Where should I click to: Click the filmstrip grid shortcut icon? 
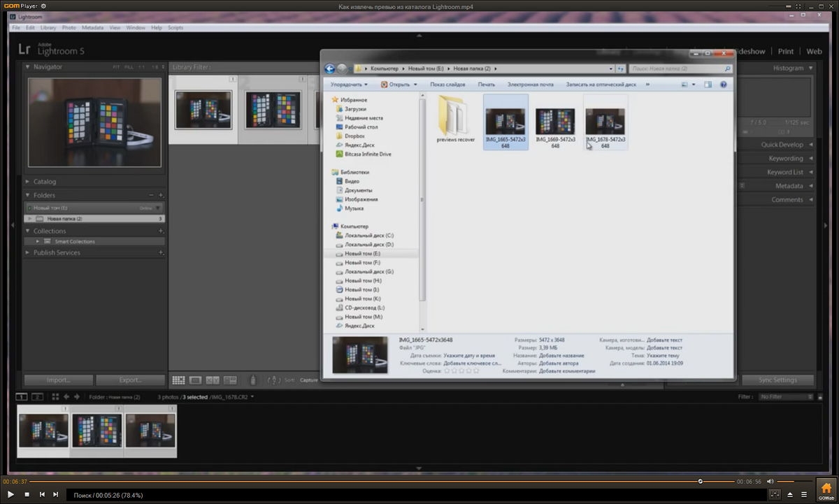(55, 397)
